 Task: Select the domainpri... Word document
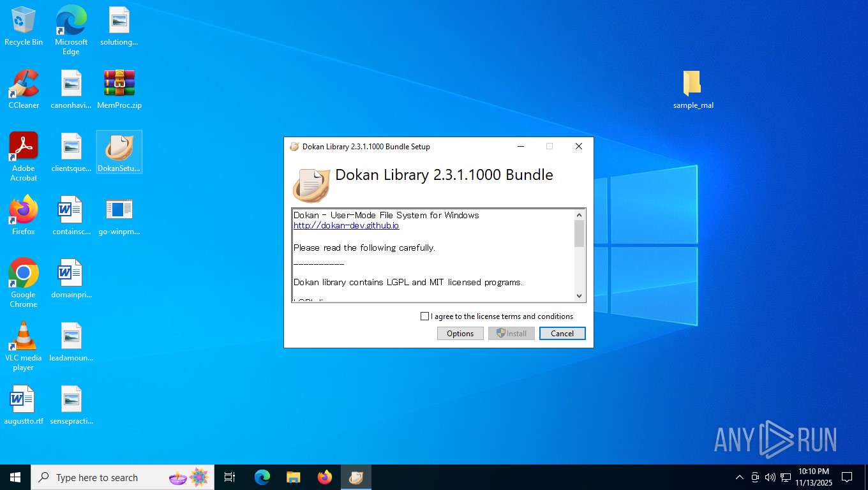[x=71, y=279]
